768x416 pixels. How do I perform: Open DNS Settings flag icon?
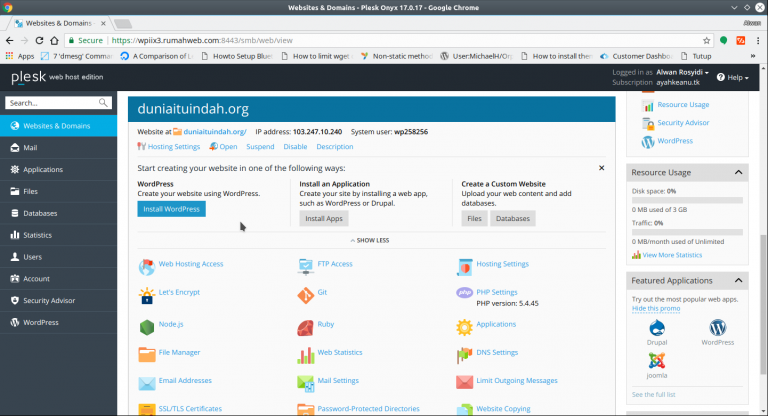tap(464, 356)
